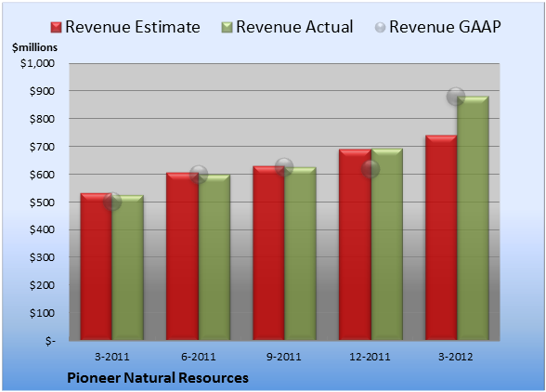This screenshot has width=546, height=392.
Task: Click the '9-2011' x-axis label
Action: point(284,357)
